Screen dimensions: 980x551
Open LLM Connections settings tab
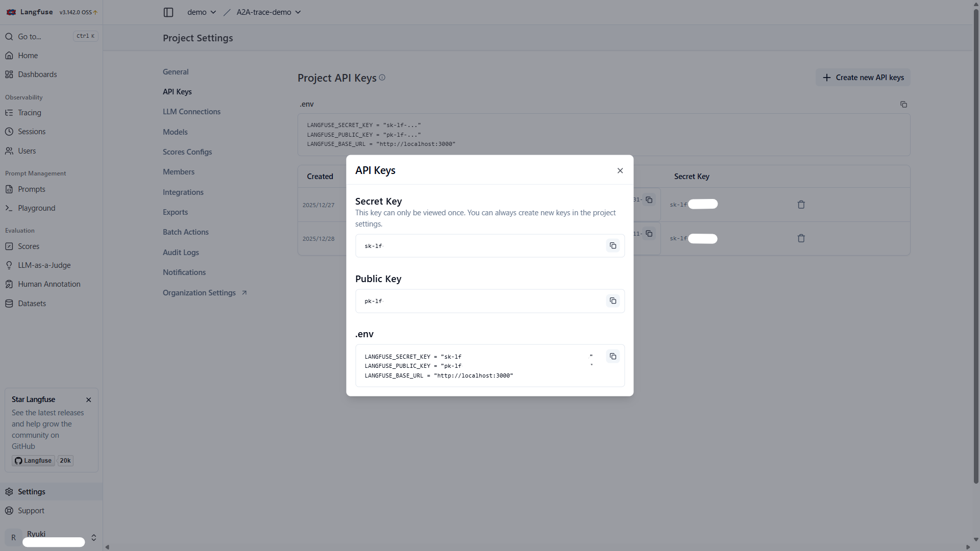[x=191, y=112]
